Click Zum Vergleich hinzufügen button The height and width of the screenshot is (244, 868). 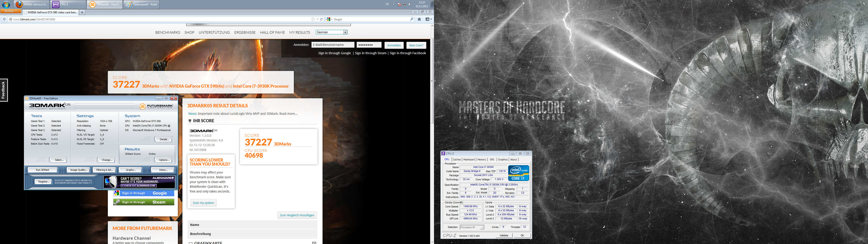point(297,215)
